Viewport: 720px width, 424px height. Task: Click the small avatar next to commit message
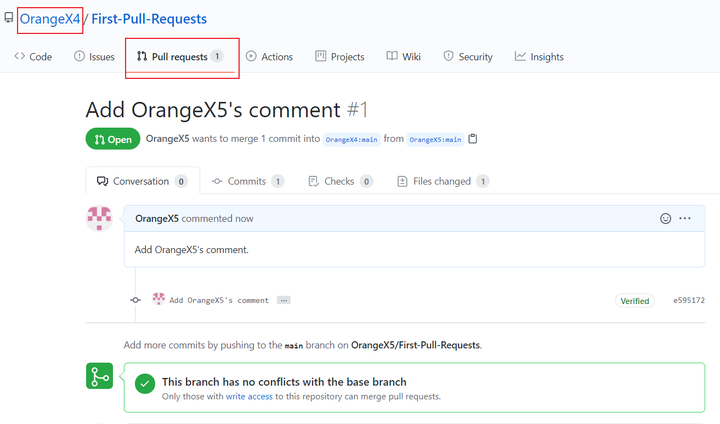click(158, 299)
